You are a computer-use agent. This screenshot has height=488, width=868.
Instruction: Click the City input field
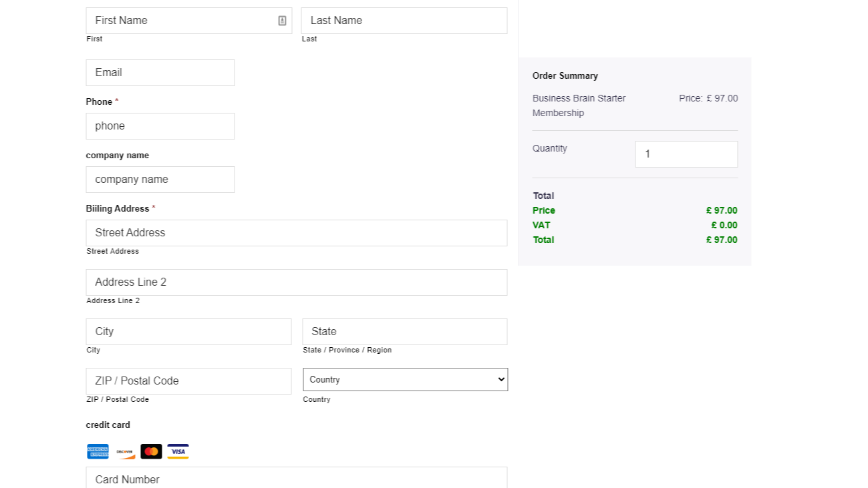(188, 332)
